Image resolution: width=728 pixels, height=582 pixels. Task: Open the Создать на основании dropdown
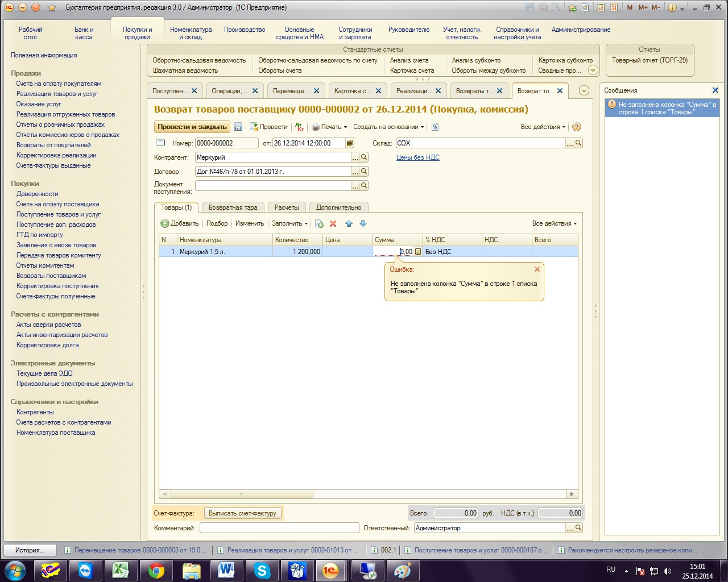(388, 127)
